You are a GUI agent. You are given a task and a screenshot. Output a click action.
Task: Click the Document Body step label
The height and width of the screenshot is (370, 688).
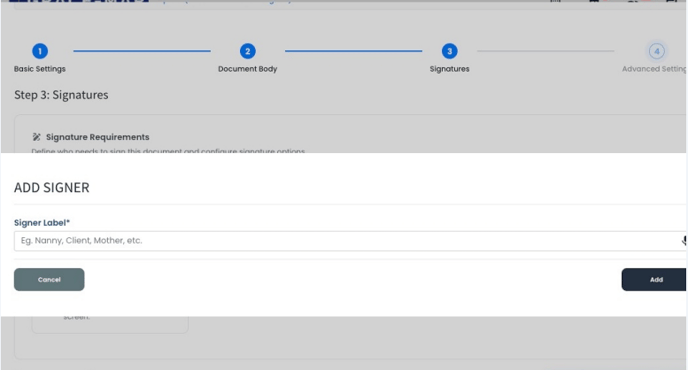pos(247,69)
